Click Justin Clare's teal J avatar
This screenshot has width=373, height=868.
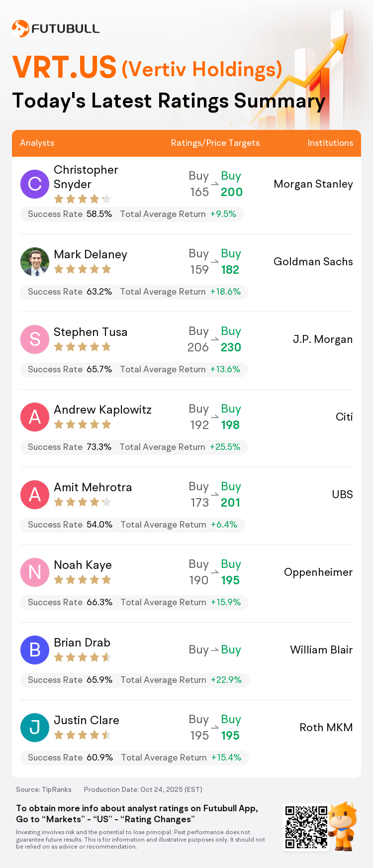coord(35,727)
